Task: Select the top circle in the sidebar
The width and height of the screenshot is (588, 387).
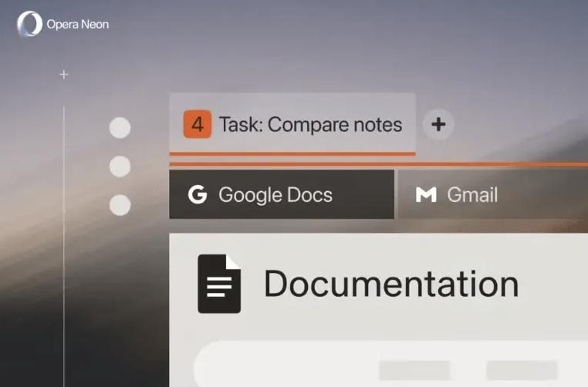Action: 120,128
